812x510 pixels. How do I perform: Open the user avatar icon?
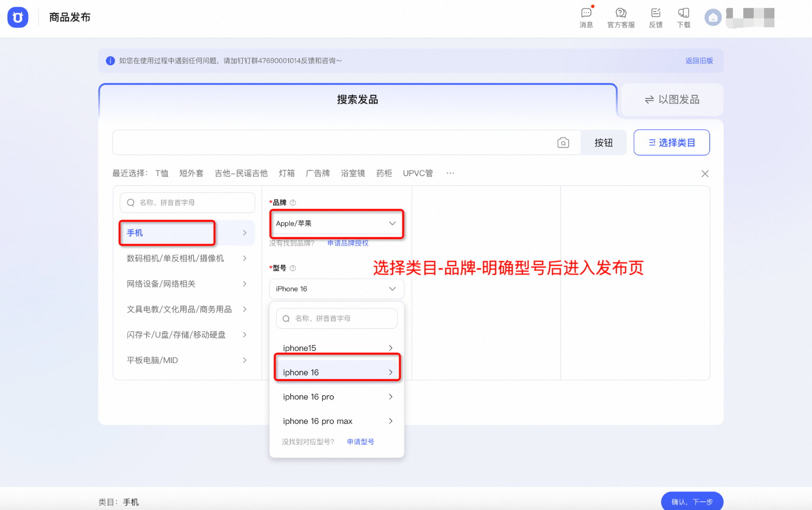[x=713, y=17]
